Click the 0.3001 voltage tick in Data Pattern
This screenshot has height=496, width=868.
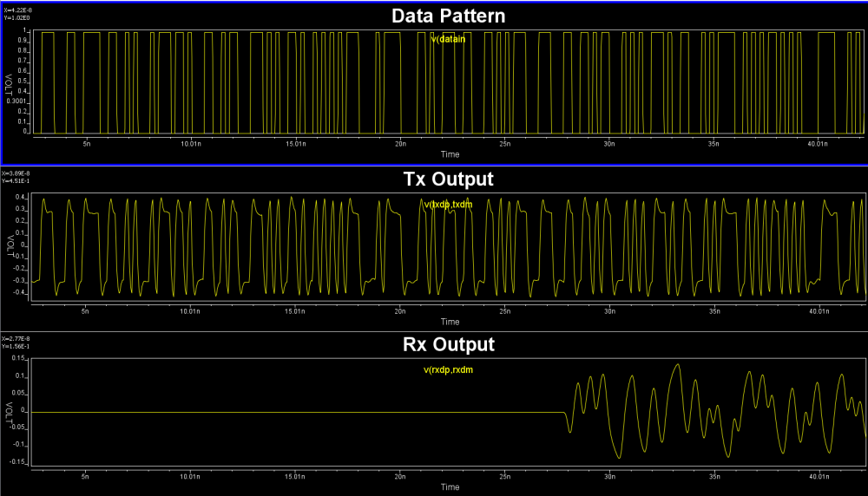pos(17,101)
